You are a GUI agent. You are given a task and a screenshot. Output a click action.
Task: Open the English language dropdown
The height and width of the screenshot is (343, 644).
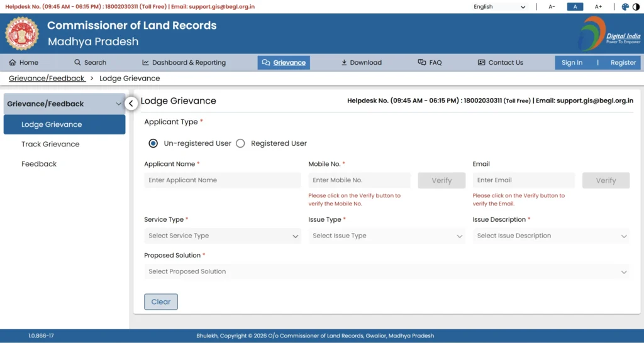point(499,7)
